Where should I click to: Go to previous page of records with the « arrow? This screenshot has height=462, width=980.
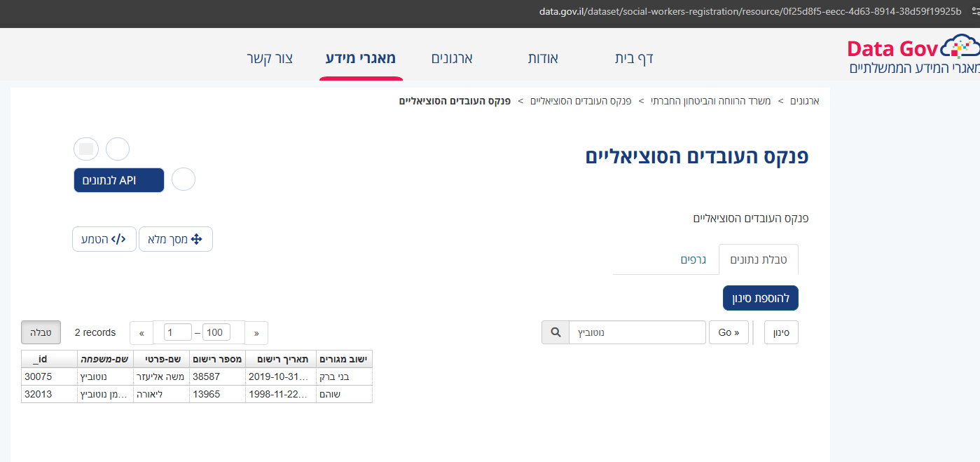[x=142, y=333]
